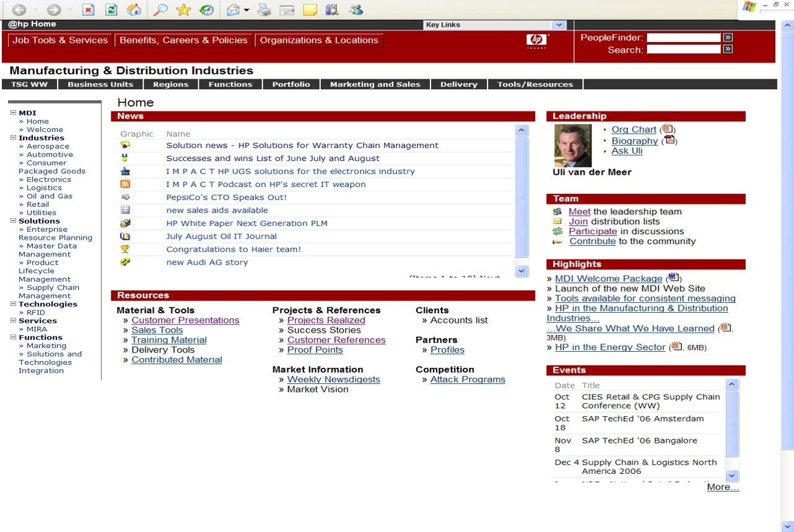Click the News list scroll up arrow

point(521,131)
